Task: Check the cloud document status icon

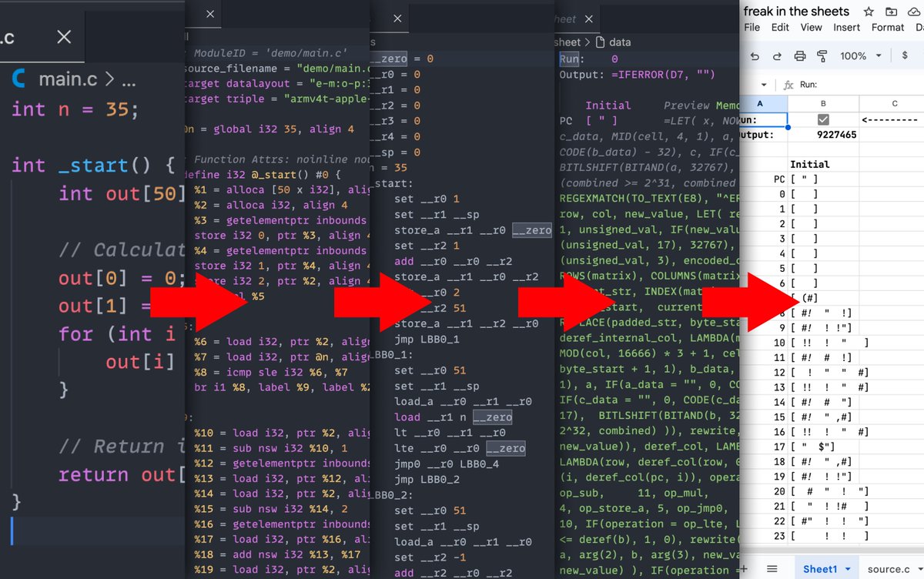Action: pos(915,12)
